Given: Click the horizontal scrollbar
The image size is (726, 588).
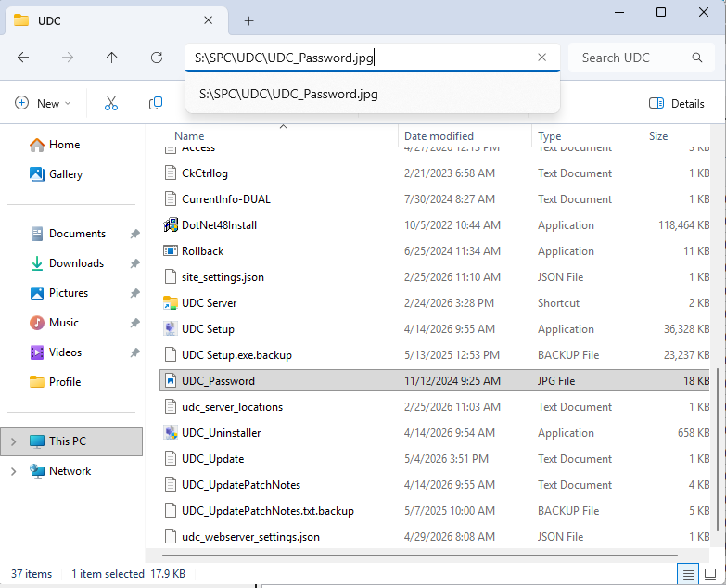Looking at the screenshot, I should pos(419,555).
